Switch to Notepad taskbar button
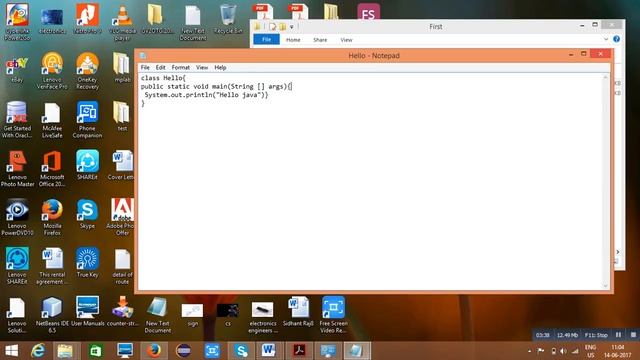The width and height of the screenshot is (640, 360). click(357, 351)
